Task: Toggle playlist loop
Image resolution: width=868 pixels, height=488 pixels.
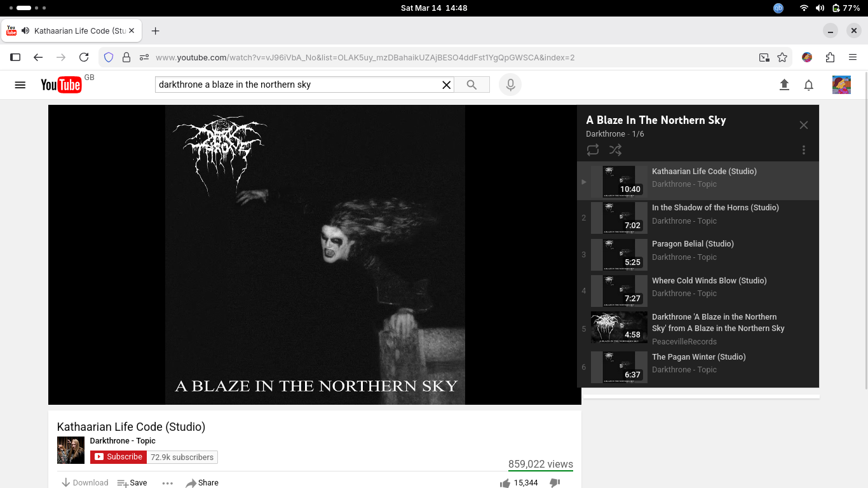Action: (592, 150)
